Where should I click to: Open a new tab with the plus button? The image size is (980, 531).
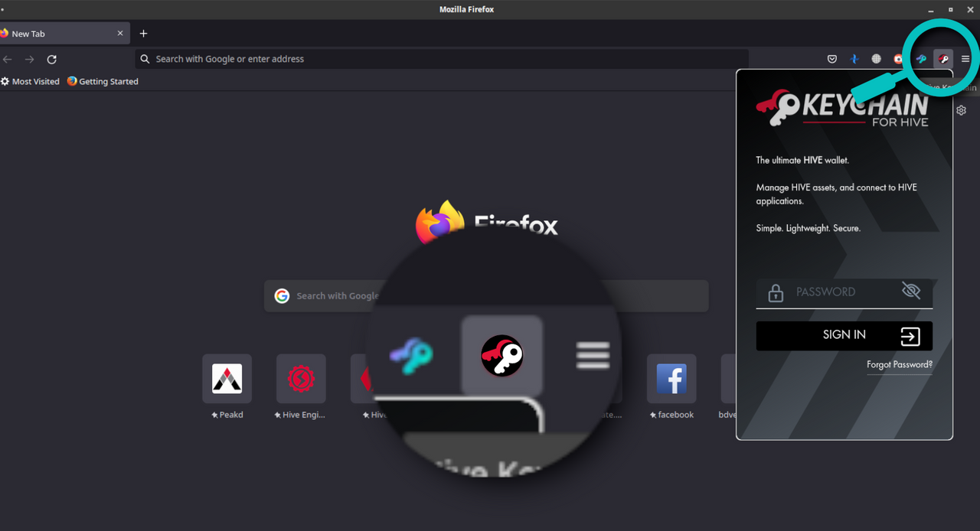tap(143, 34)
